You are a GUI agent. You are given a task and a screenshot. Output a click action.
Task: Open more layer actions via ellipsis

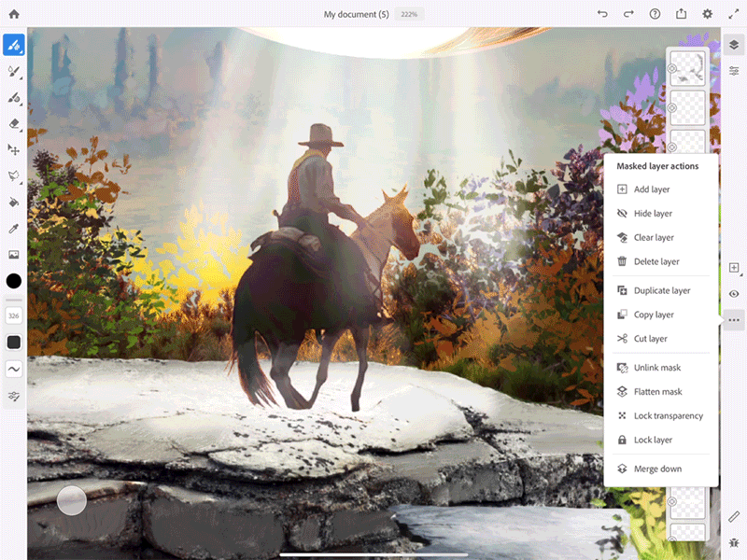[734, 318]
